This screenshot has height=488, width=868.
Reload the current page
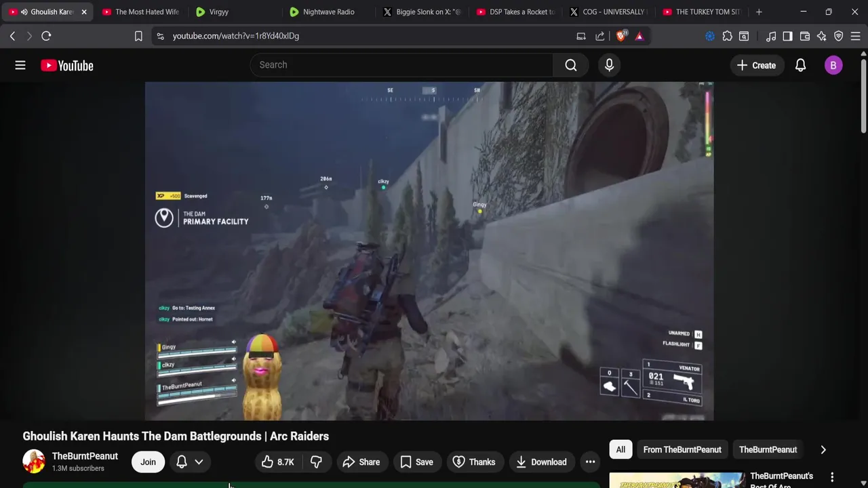point(46,36)
